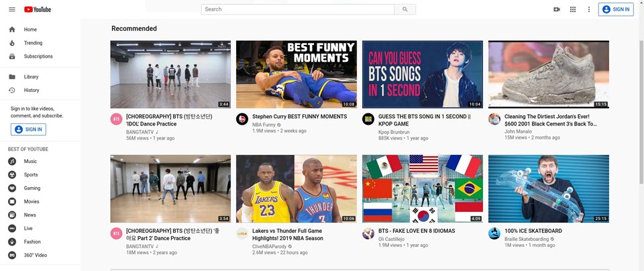This screenshot has width=644, height=271.
Task: Open BTS - FAKE LOVE EN 8 IDIOMAS title
Action: [x=417, y=231]
